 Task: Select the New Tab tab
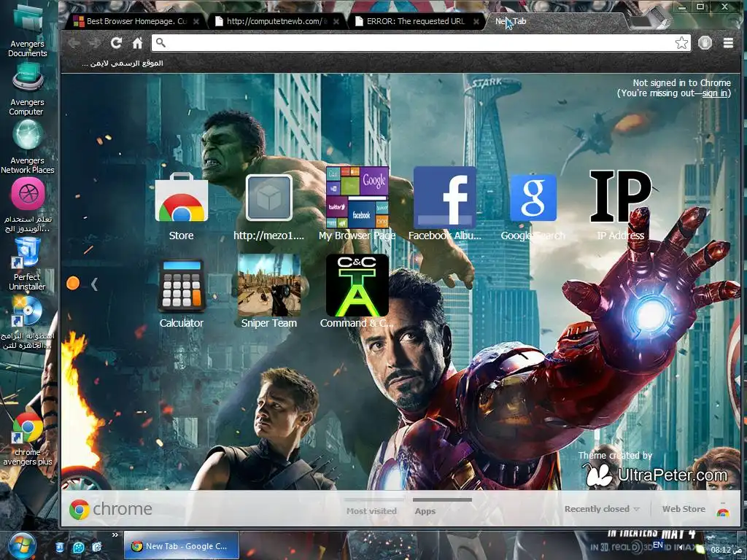[x=553, y=21]
